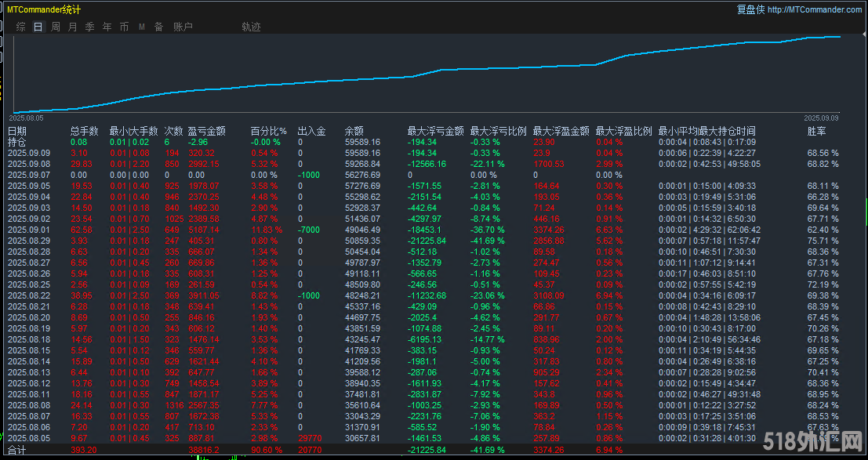Open the 轨迹 track tab
The width and height of the screenshot is (868, 460).
[251, 27]
